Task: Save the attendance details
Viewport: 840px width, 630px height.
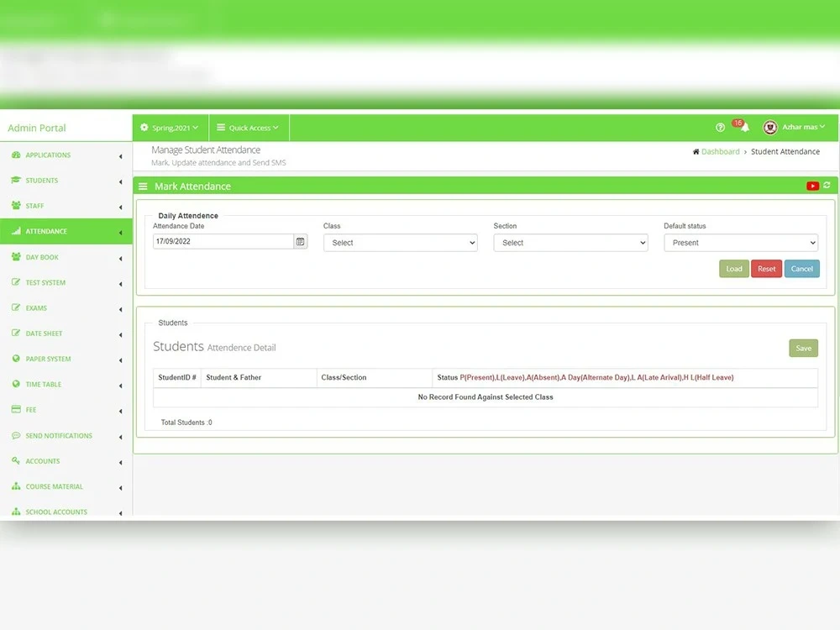Action: [803, 347]
